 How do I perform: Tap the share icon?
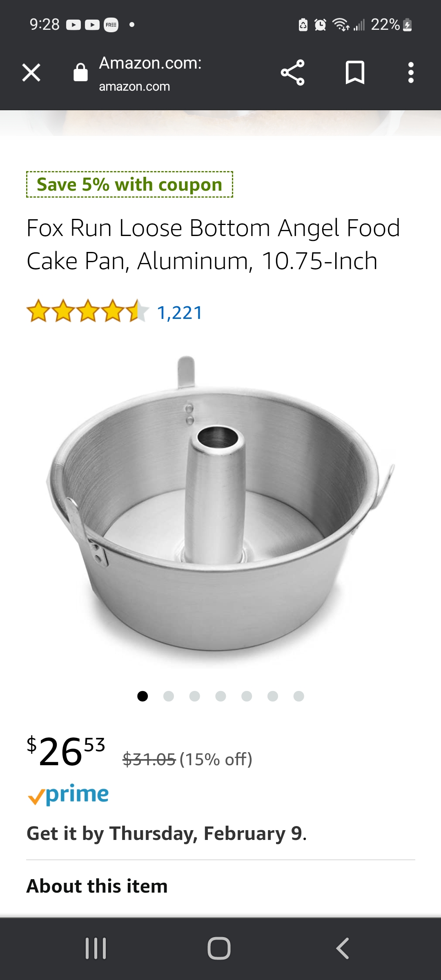[293, 73]
